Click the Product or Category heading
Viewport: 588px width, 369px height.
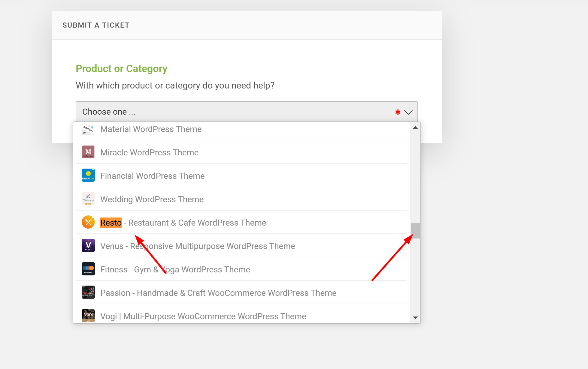coord(121,69)
